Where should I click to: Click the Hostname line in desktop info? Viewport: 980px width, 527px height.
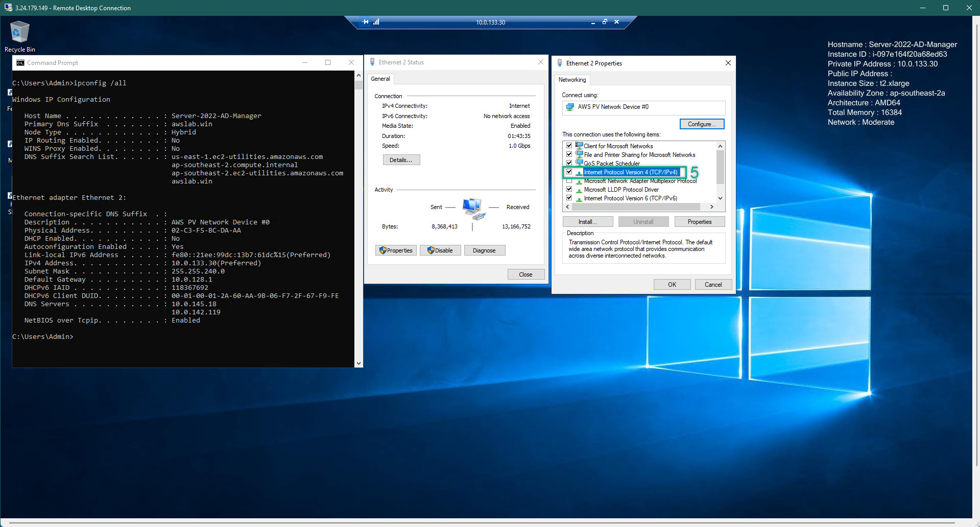point(892,44)
